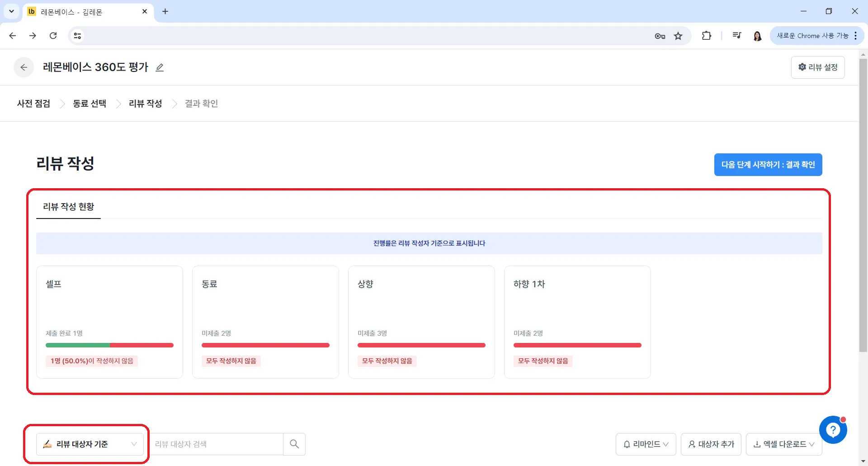Viewport: 868px width, 466px height.
Task: Go back in browser history
Action: click(13, 36)
